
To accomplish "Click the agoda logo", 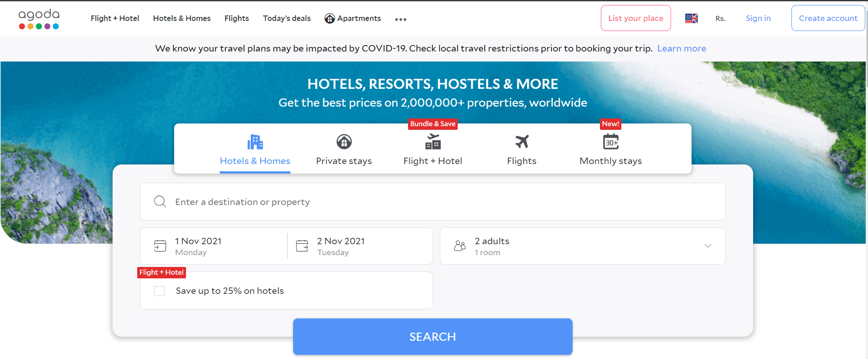I will [x=39, y=19].
